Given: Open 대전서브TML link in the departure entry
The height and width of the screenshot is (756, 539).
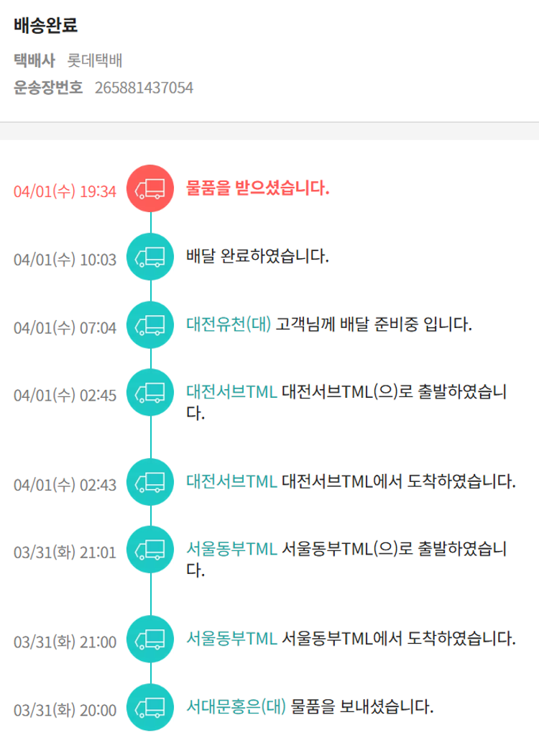Looking at the screenshot, I should click(231, 392).
